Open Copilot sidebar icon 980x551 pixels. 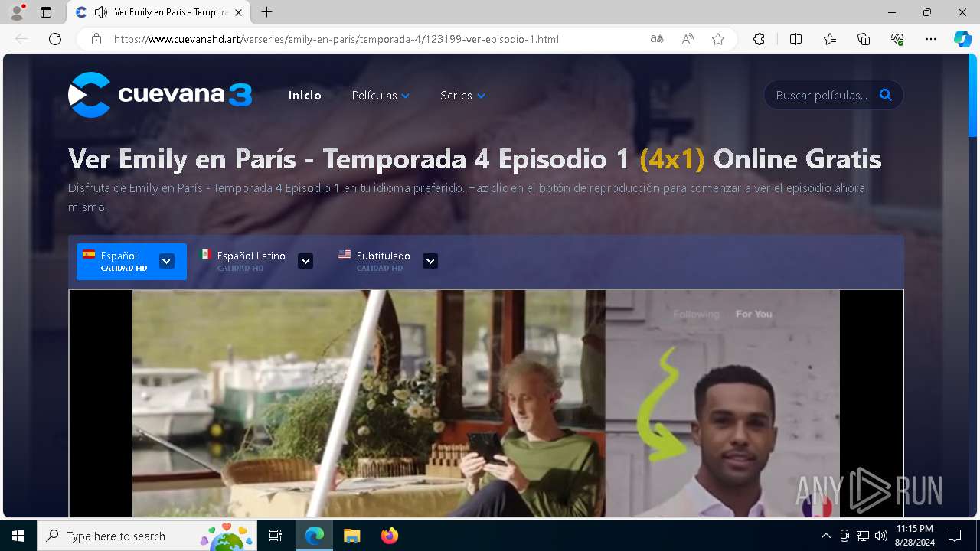pyautogui.click(x=962, y=39)
